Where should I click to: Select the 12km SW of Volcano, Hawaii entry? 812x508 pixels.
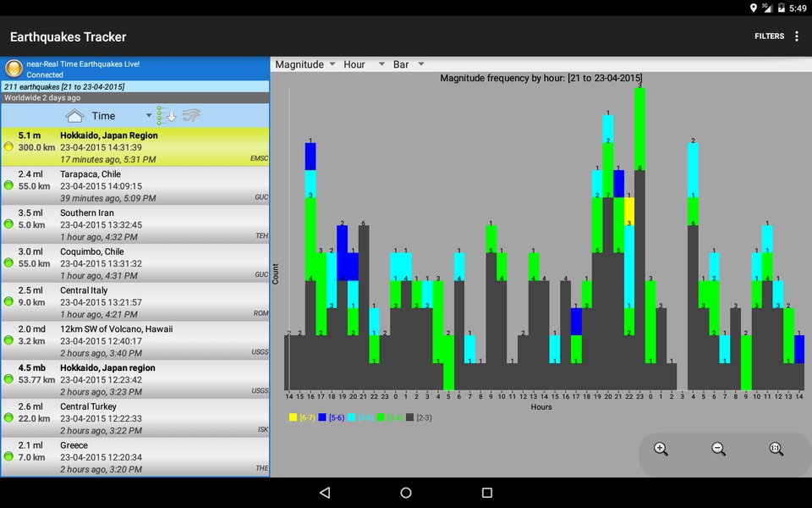click(135, 340)
